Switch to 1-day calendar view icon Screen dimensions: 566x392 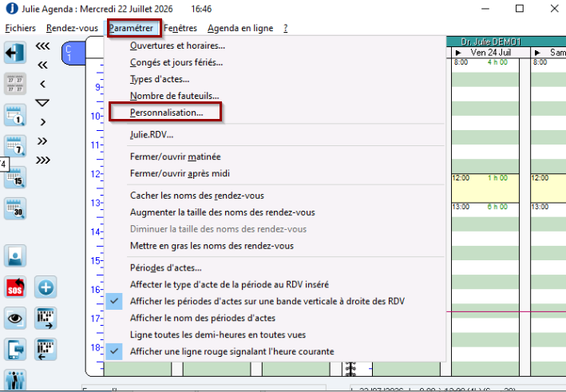(15, 115)
